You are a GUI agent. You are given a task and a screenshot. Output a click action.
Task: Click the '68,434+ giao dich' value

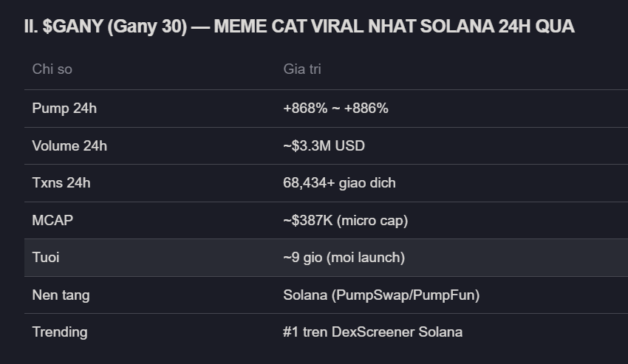point(339,183)
